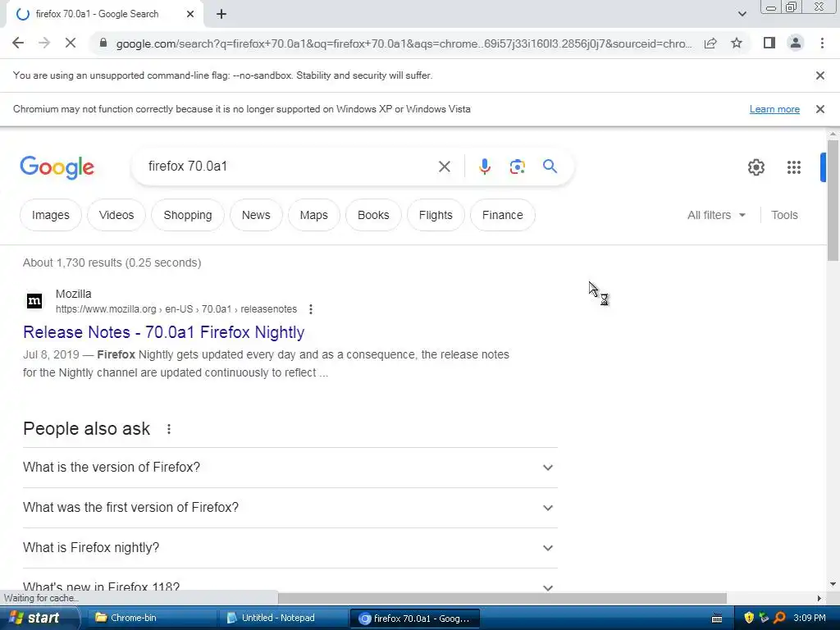Share this page from address bar

coord(710,43)
